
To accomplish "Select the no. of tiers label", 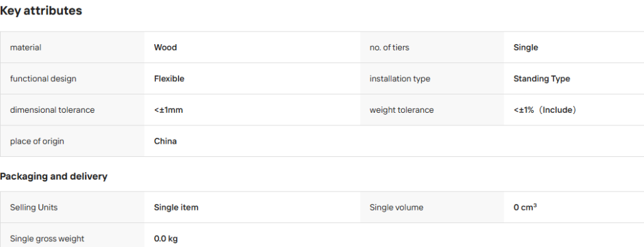I will click(389, 47).
